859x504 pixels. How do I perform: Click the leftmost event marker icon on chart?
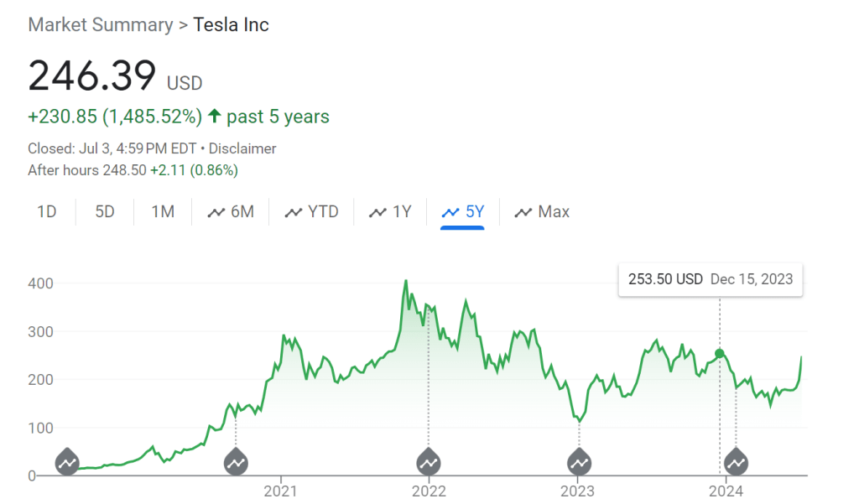tap(67, 461)
